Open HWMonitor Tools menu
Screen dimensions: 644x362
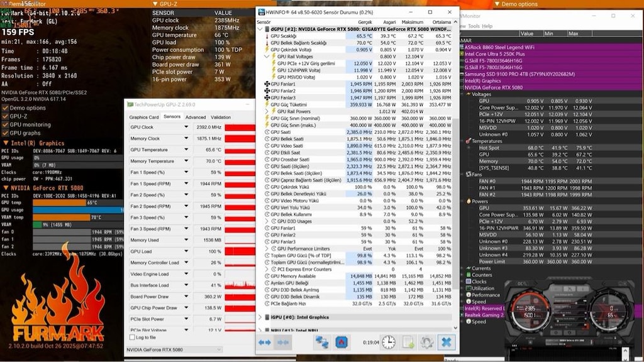pos(474,26)
